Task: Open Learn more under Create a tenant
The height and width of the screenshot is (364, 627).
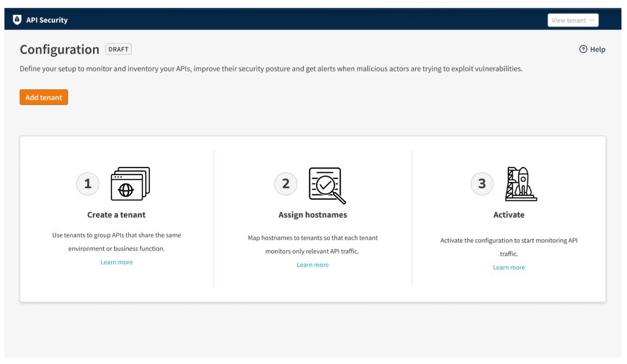Action: [x=117, y=262]
